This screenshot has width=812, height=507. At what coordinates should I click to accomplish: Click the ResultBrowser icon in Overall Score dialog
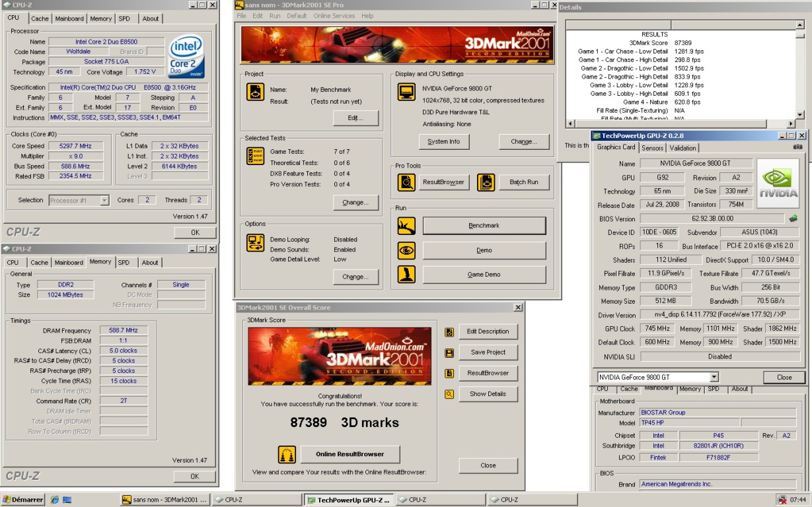[449, 373]
